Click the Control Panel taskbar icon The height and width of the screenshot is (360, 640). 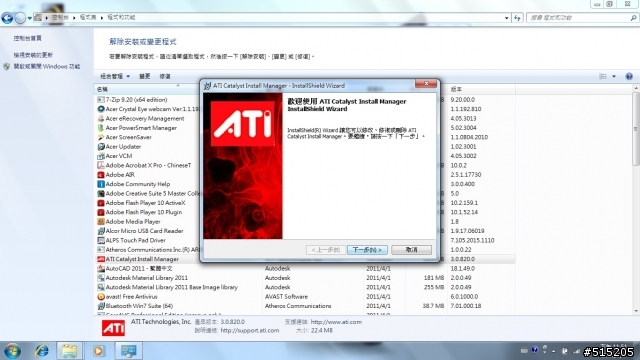[129, 351]
